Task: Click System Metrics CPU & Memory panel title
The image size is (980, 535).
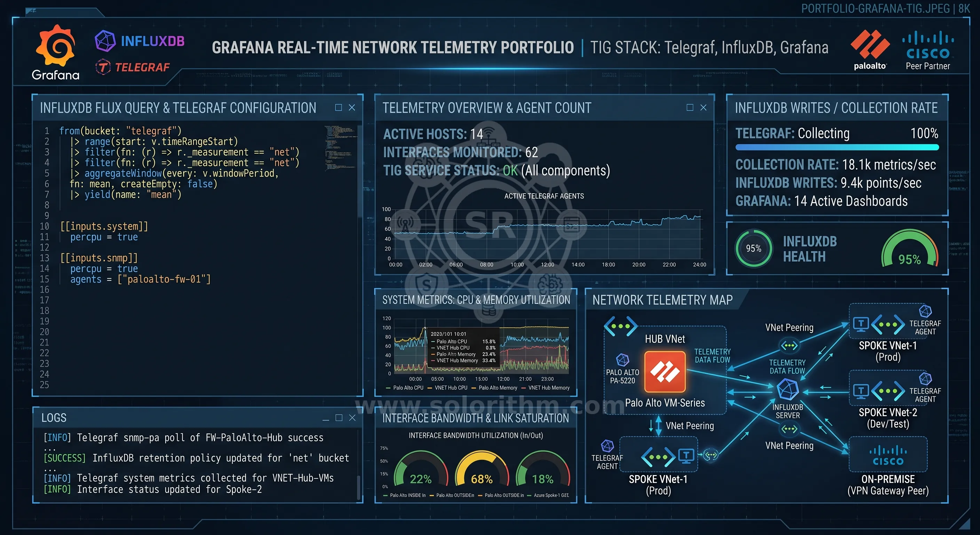Action: (x=476, y=300)
